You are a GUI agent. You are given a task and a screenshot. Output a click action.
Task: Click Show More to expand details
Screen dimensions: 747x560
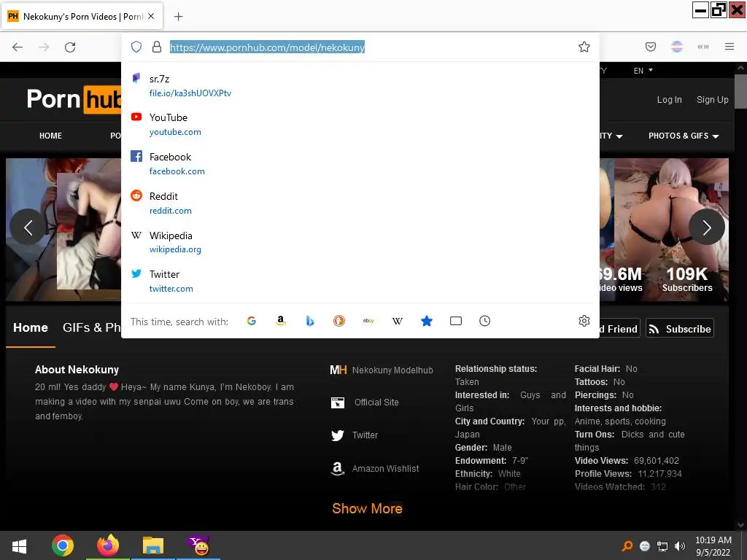[x=368, y=508]
